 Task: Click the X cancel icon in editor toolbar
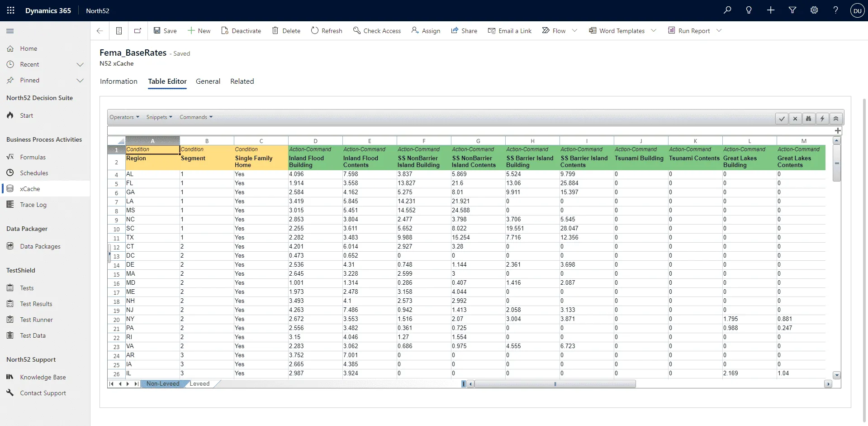795,119
